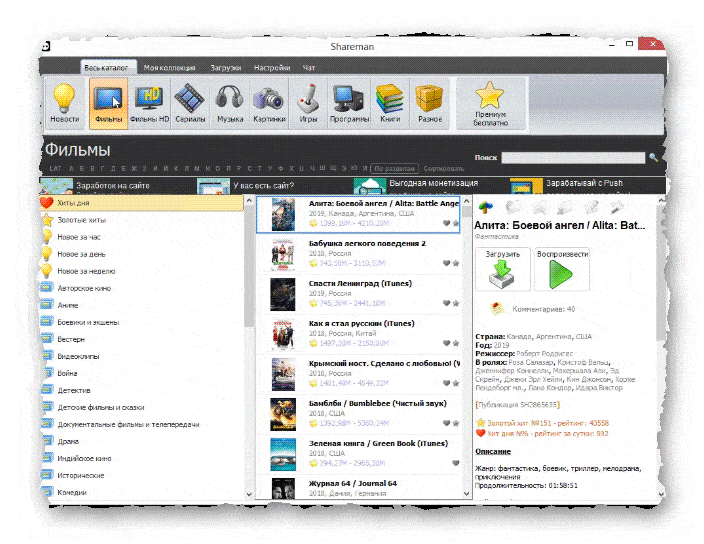Click movie list scrollbar up arrow
Screen dimensions: 704x544
[466, 201]
